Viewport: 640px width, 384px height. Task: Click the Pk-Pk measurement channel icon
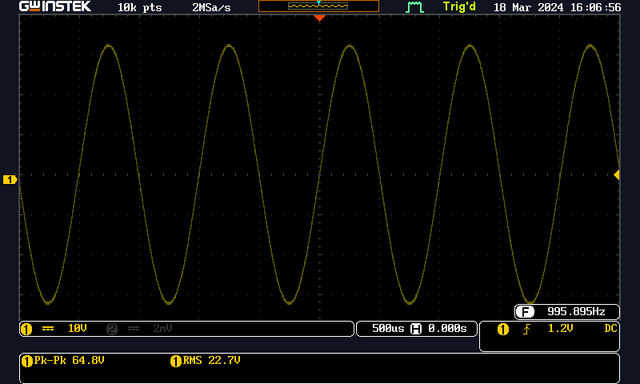pyautogui.click(x=27, y=361)
